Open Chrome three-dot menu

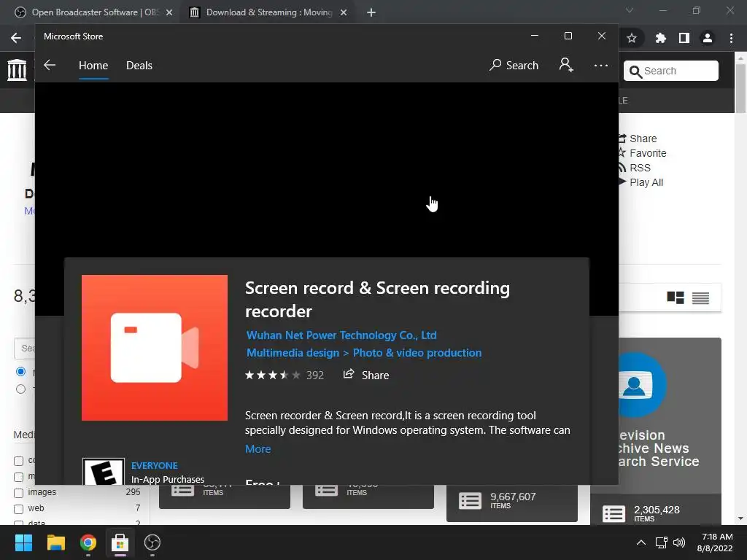coord(731,38)
